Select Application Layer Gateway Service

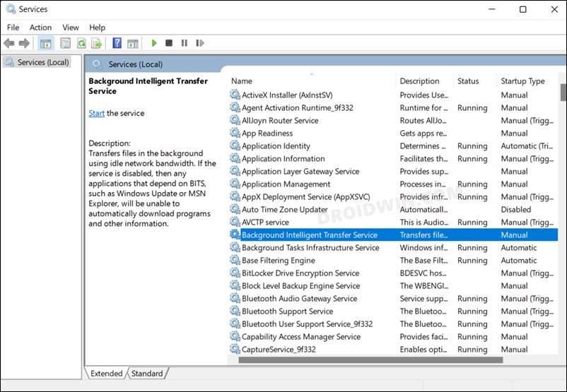click(x=393, y=171)
